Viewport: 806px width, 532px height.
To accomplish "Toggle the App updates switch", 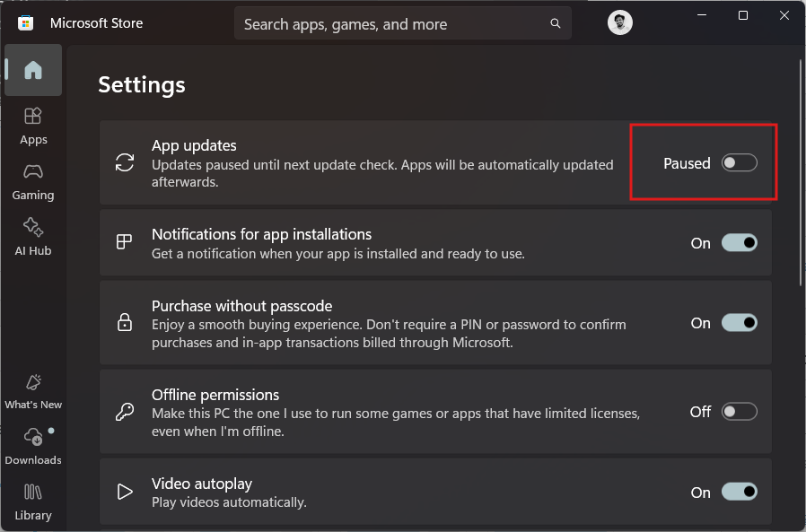I will [740, 162].
